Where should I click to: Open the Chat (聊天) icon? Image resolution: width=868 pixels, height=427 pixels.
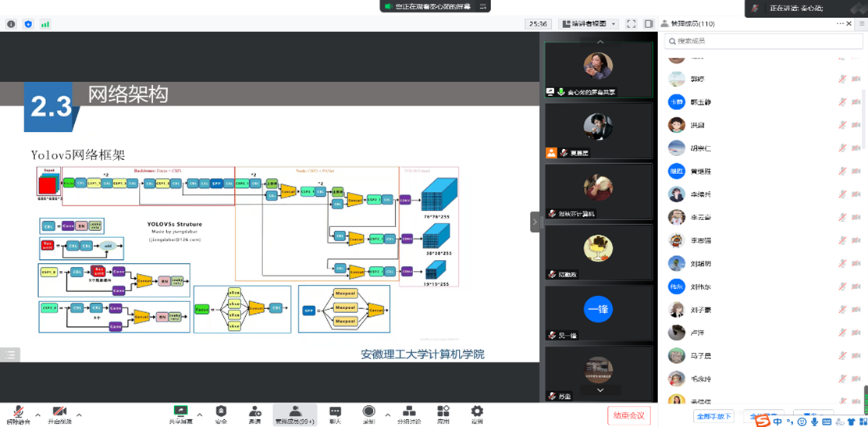(x=335, y=414)
